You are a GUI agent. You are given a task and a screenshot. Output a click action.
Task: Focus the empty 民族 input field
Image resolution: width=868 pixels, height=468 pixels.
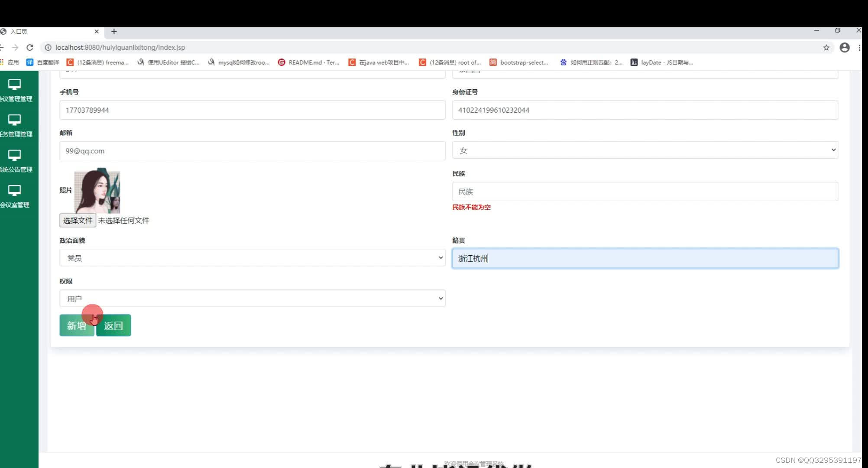645,192
